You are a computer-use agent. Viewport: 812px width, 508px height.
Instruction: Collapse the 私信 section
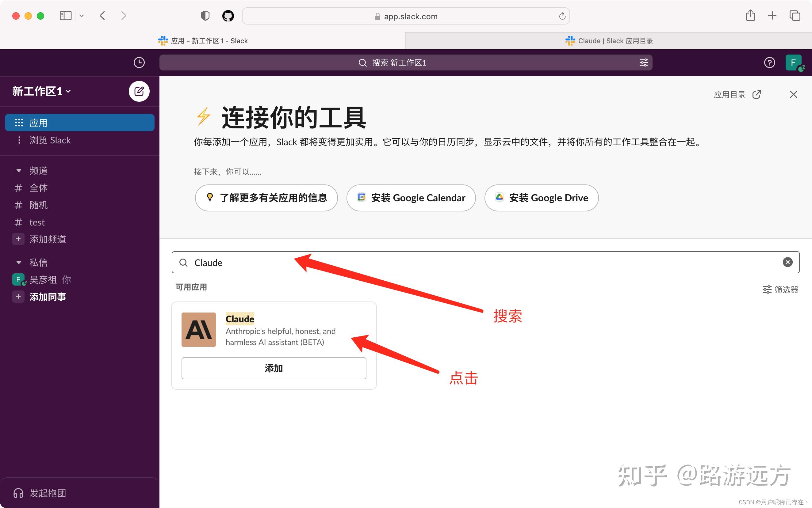pyautogui.click(x=18, y=262)
